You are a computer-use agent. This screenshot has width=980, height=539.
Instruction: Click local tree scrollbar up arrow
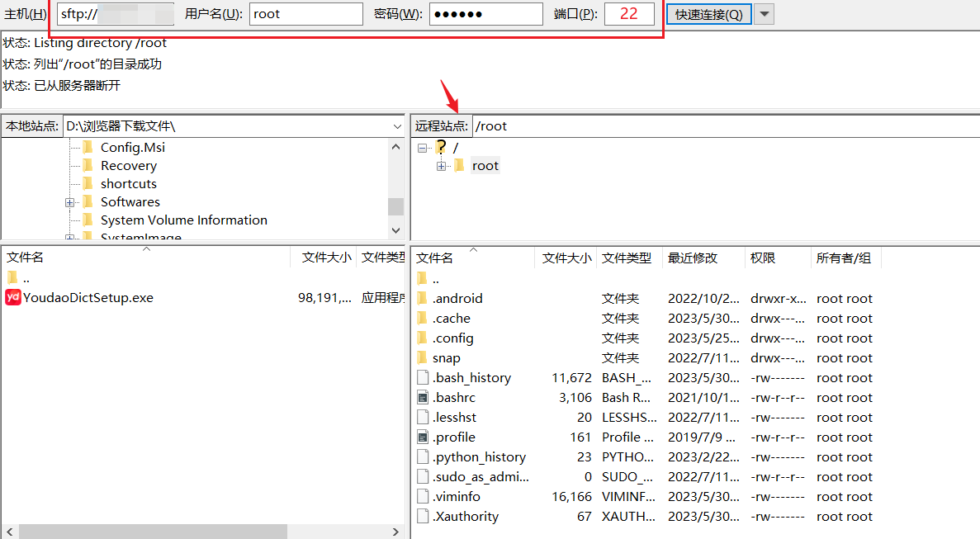395,147
